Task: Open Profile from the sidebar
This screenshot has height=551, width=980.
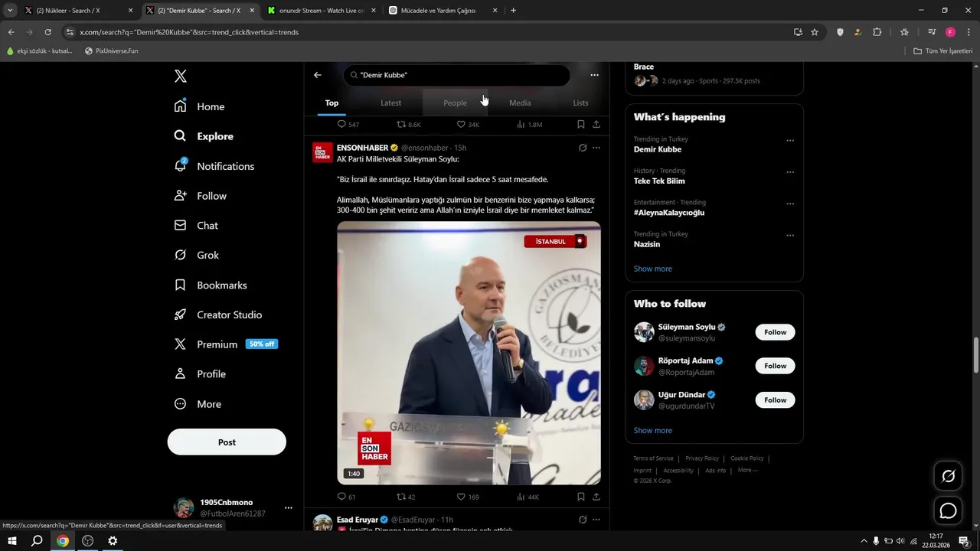Action: (x=200, y=374)
